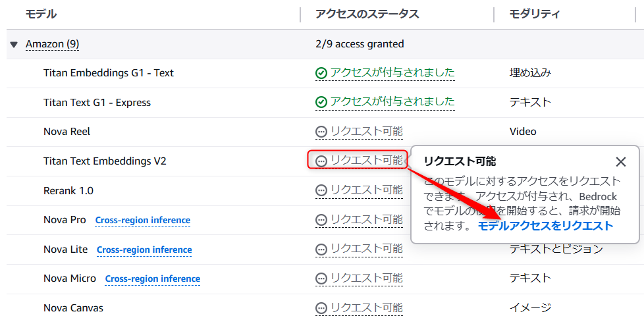Click the アクセスのステータス column header
The image size is (644, 318).
[x=367, y=14]
